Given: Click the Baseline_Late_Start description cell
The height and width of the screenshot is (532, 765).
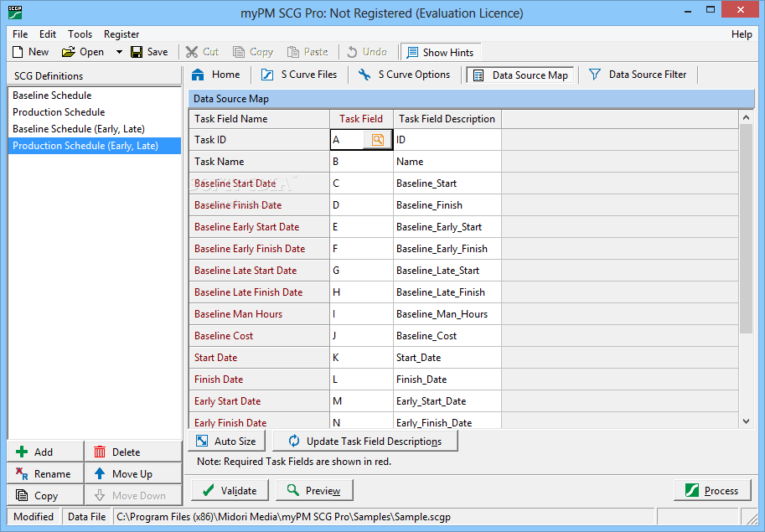Looking at the screenshot, I should click(x=447, y=271).
